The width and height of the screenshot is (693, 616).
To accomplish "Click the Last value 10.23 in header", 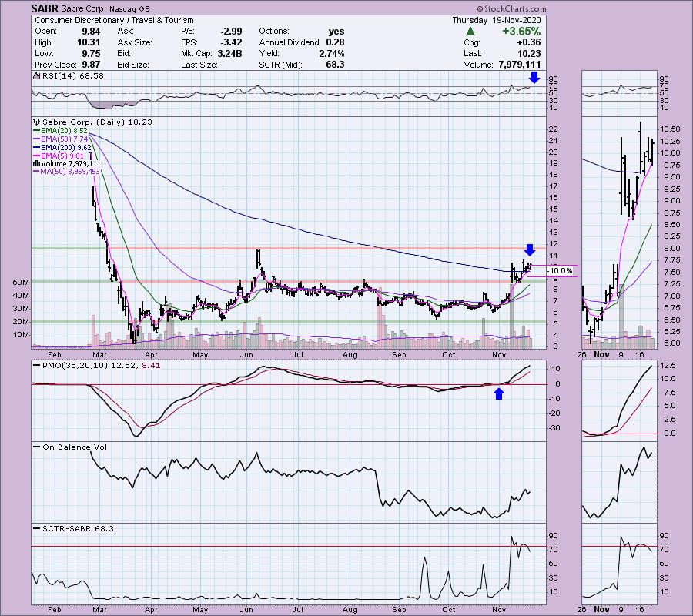I will [x=530, y=53].
